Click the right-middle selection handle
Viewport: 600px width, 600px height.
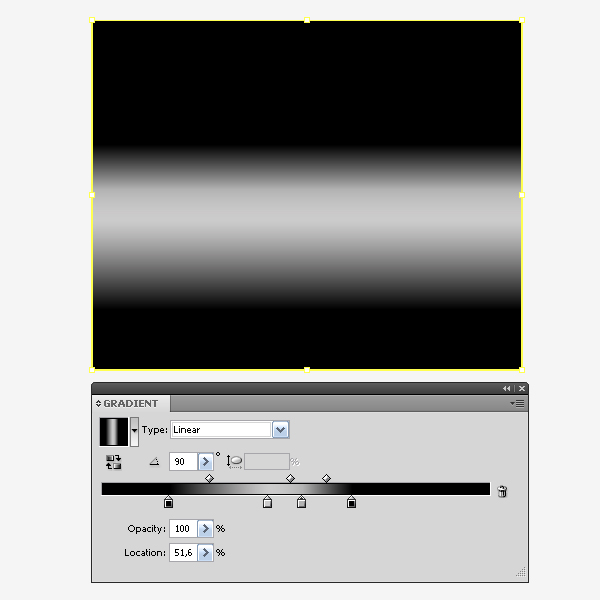[522, 195]
